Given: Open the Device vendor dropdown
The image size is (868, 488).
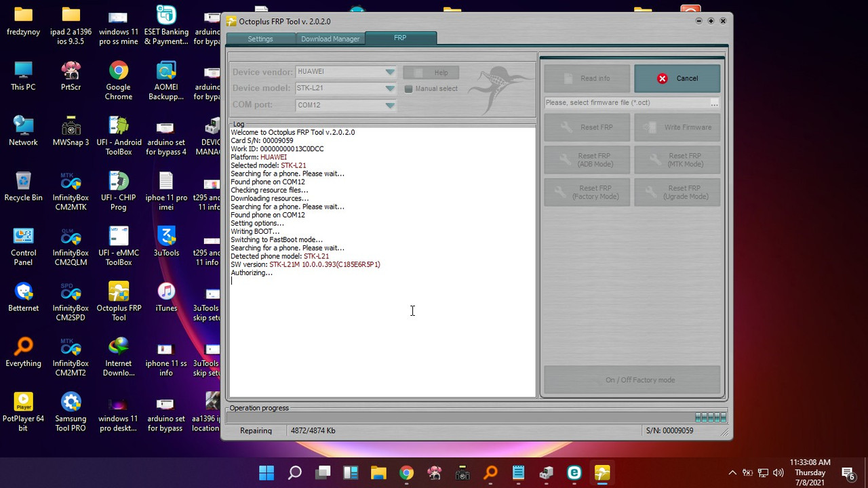Looking at the screenshot, I should click(x=390, y=71).
